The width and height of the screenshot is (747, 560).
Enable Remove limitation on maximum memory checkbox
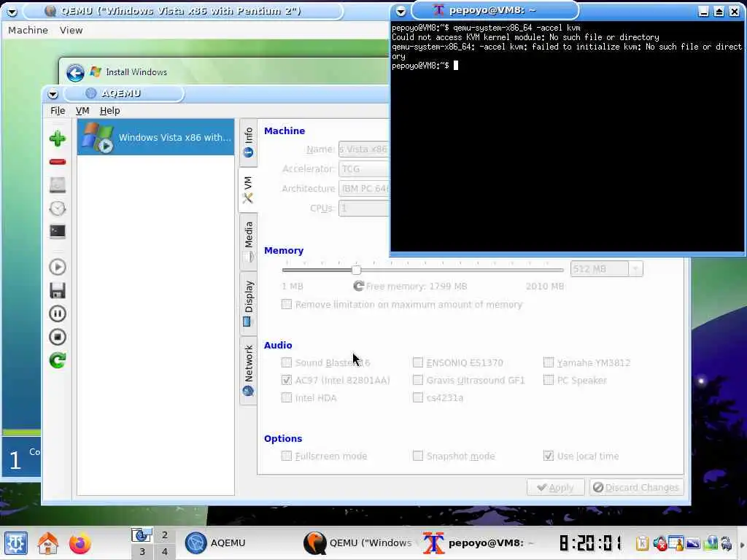(286, 304)
